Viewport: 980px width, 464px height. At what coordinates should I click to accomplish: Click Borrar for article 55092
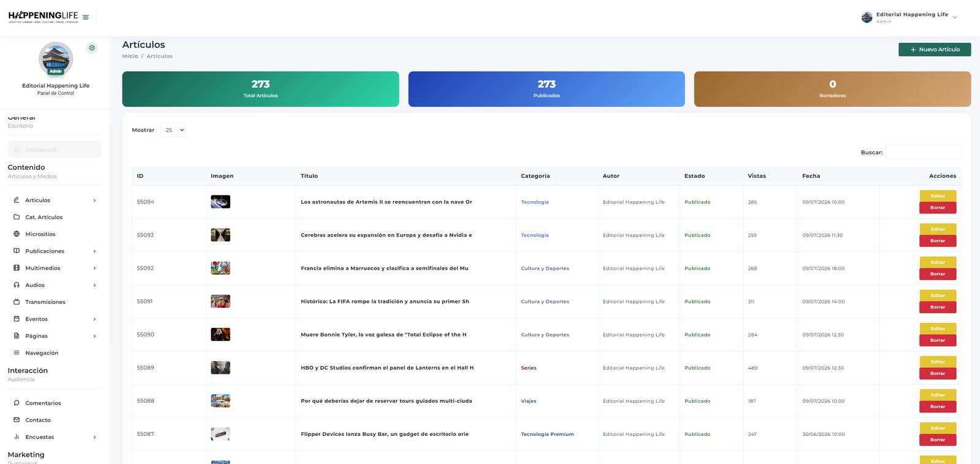click(x=938, y=274)
